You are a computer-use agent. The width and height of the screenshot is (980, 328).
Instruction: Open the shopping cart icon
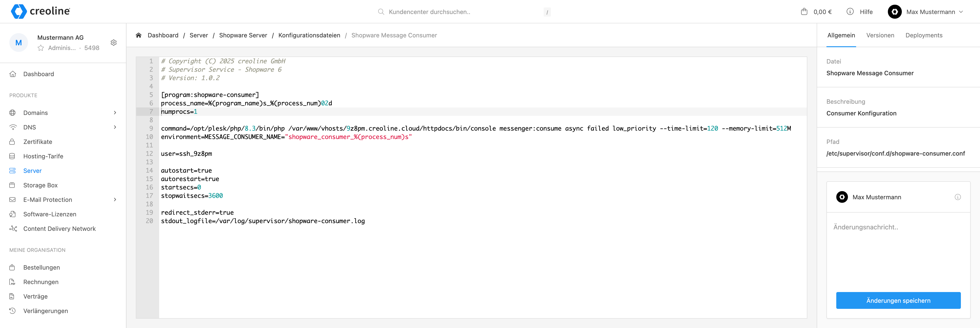point(804,11)
